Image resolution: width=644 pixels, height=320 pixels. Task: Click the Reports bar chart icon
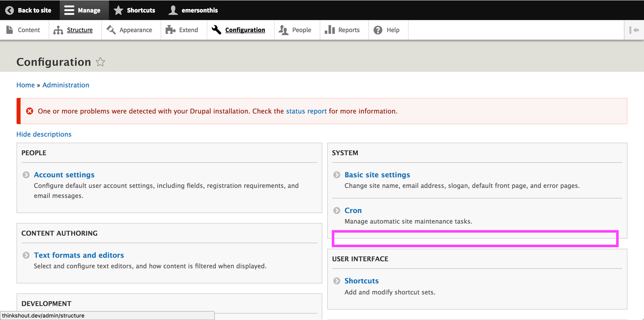[x=330, y=30]
